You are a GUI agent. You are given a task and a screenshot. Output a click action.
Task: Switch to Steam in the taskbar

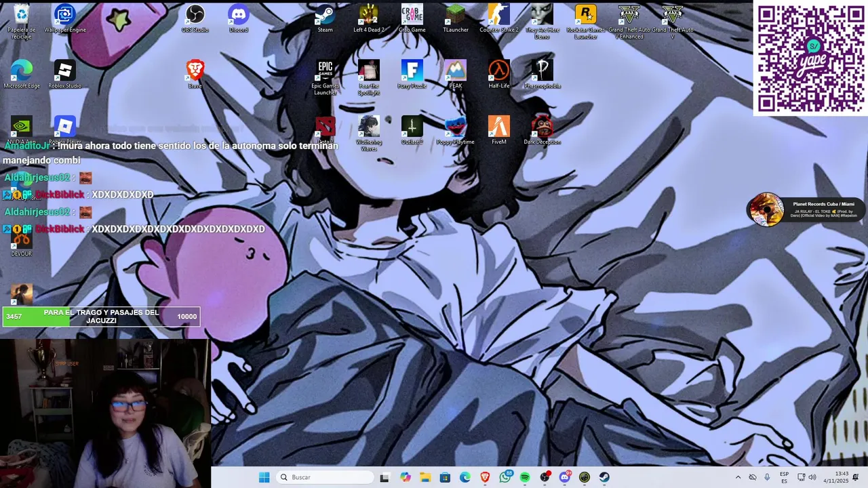[x=604, y=477]
